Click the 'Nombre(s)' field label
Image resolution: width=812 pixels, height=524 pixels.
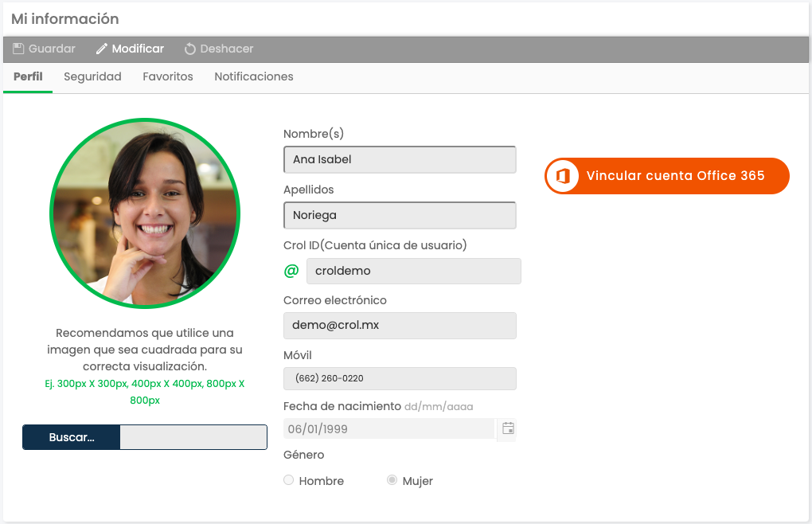[x=314, y=134]
